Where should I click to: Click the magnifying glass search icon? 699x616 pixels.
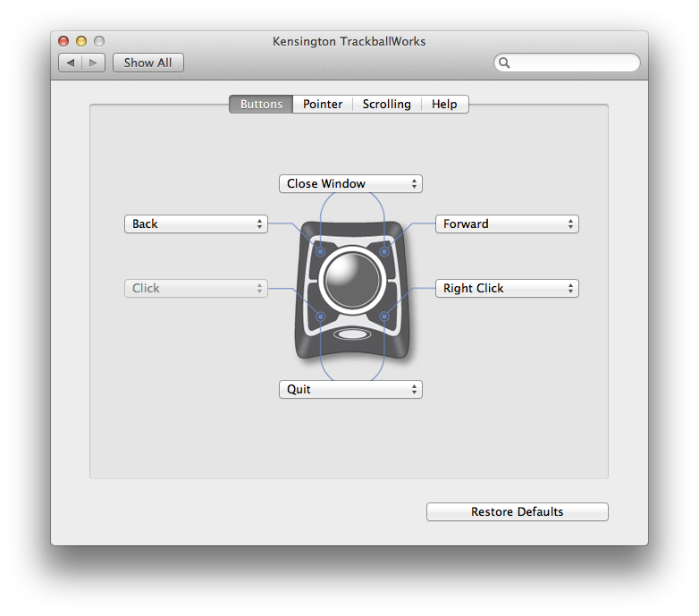tap(504, 63)
